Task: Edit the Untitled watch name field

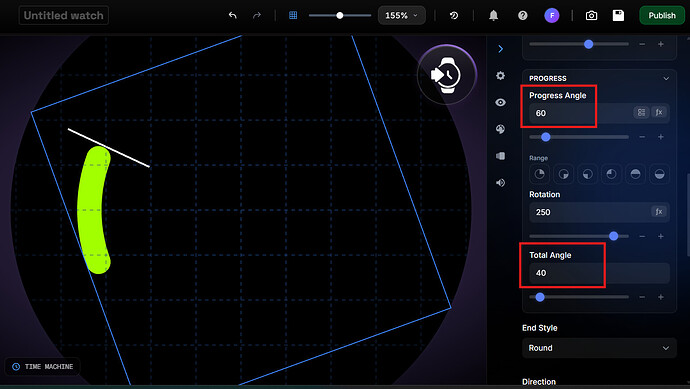Action: tap(64, 15)
